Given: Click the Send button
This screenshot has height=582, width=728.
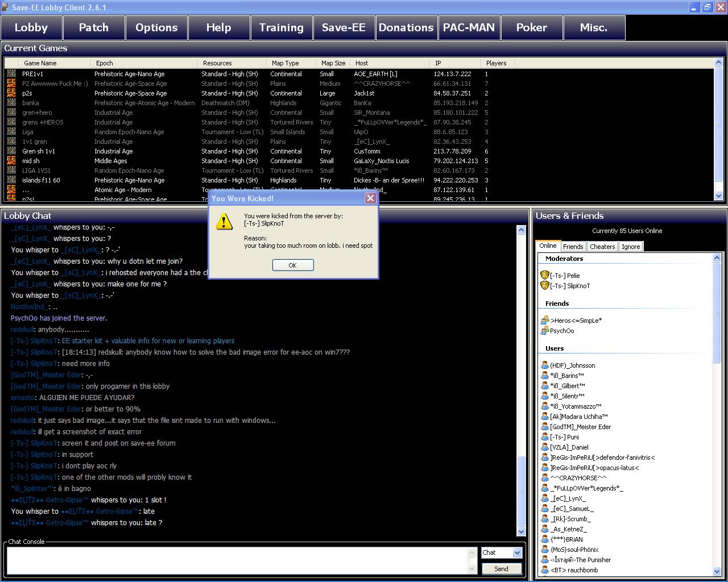Looking at the screenshot, I should (501, 568).
